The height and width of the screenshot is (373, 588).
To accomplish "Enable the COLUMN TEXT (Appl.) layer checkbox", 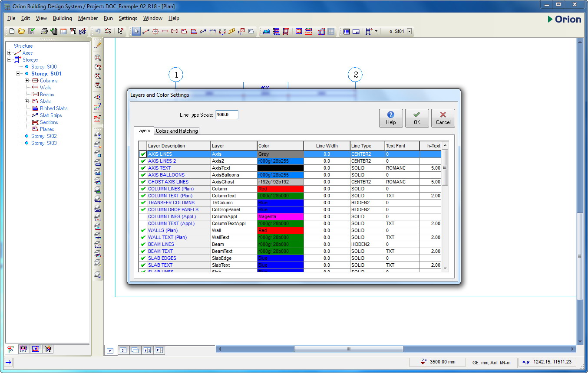I will (x=143, y=223).
